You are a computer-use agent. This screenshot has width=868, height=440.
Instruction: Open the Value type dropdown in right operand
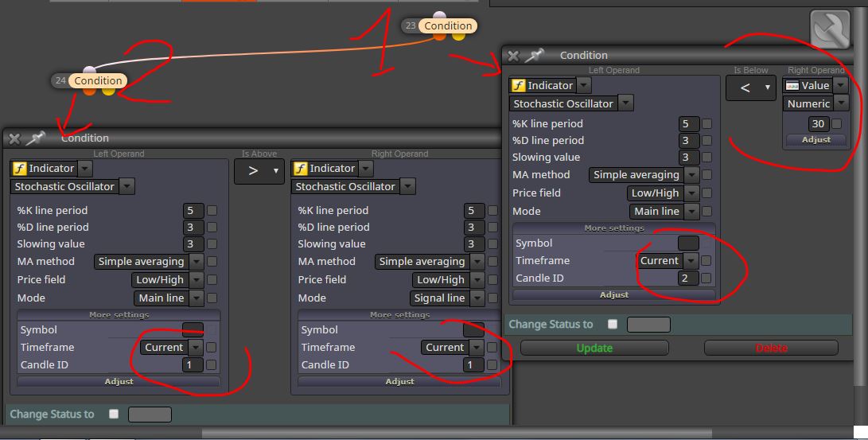[x=841, y=85]
